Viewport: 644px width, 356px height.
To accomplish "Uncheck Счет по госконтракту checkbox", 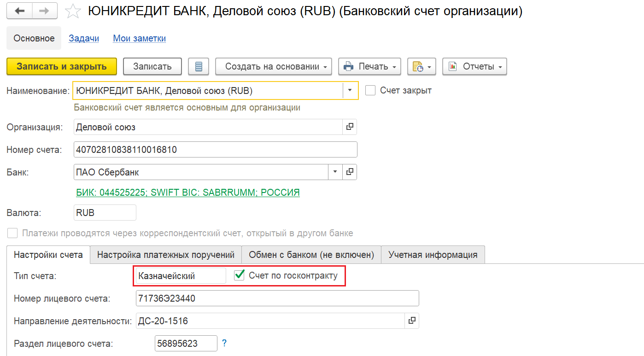I will coord(239,275).
